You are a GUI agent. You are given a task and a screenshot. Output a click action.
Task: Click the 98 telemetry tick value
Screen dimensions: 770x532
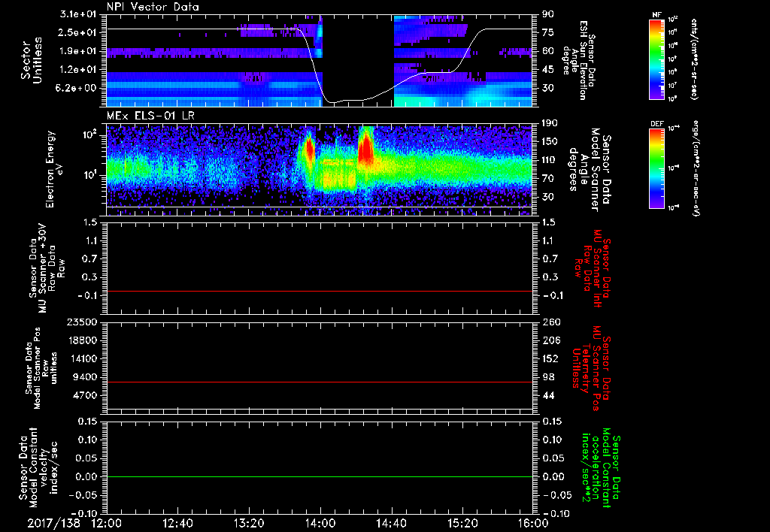(548, 377)
